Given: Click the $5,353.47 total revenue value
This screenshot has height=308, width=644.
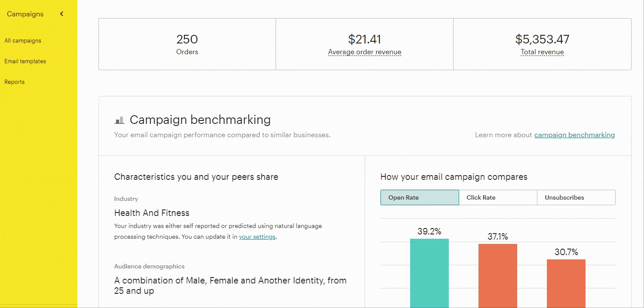Looking at the screenshot, I should click(542, 40).
